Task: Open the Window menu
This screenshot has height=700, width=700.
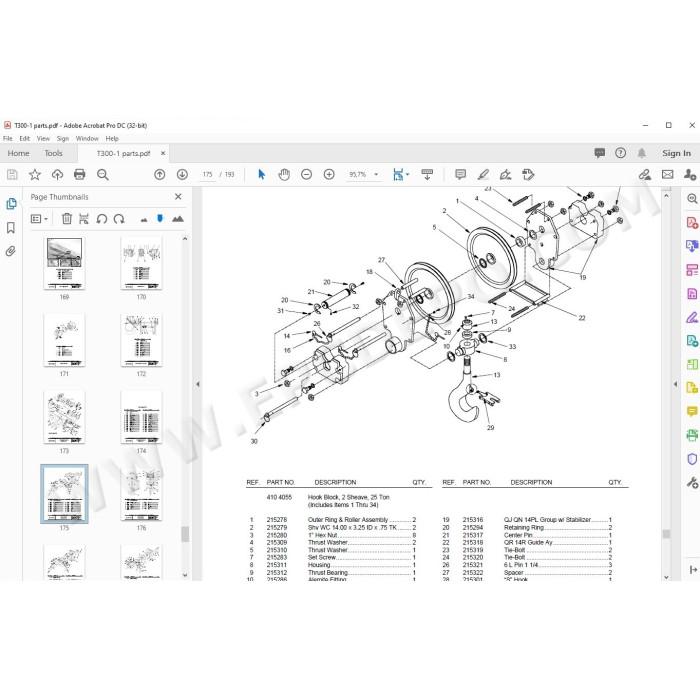Action: pos(87,139)
